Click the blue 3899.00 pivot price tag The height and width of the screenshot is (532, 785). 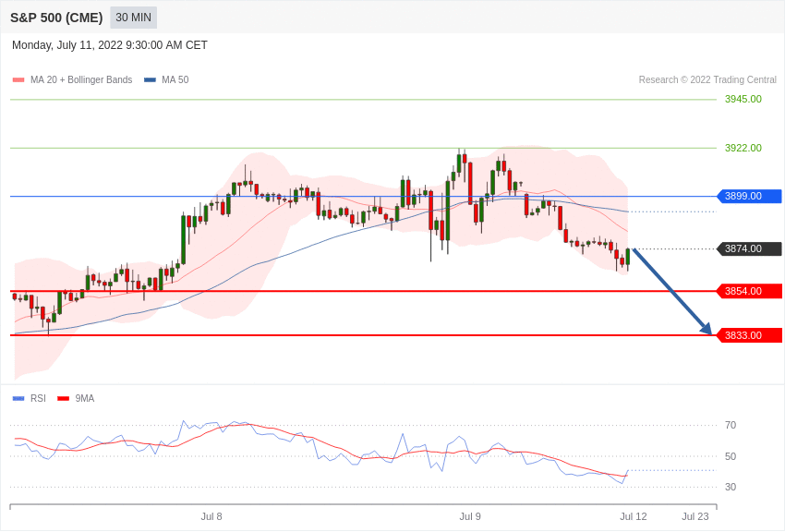click(750, 196)
